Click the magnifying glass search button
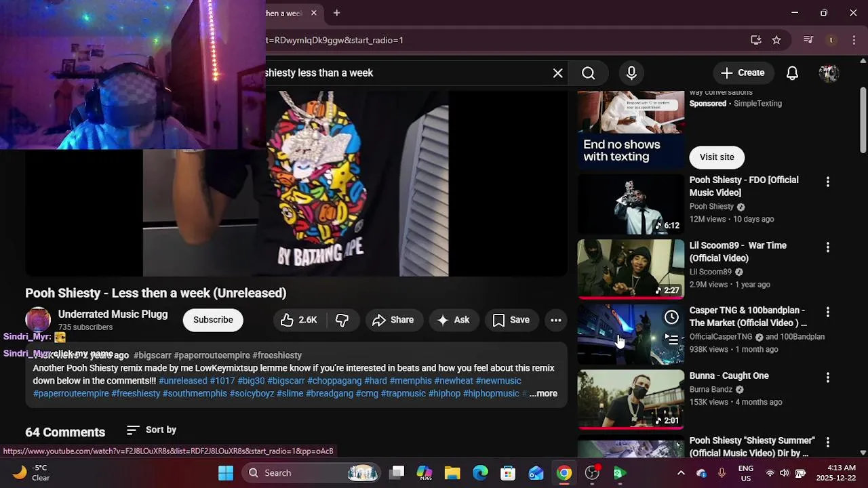 tap(589, 73)
